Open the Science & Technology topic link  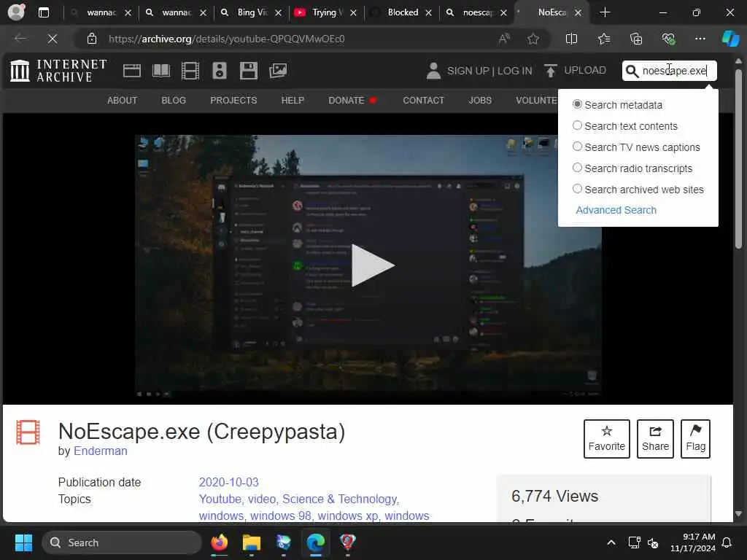340,499
